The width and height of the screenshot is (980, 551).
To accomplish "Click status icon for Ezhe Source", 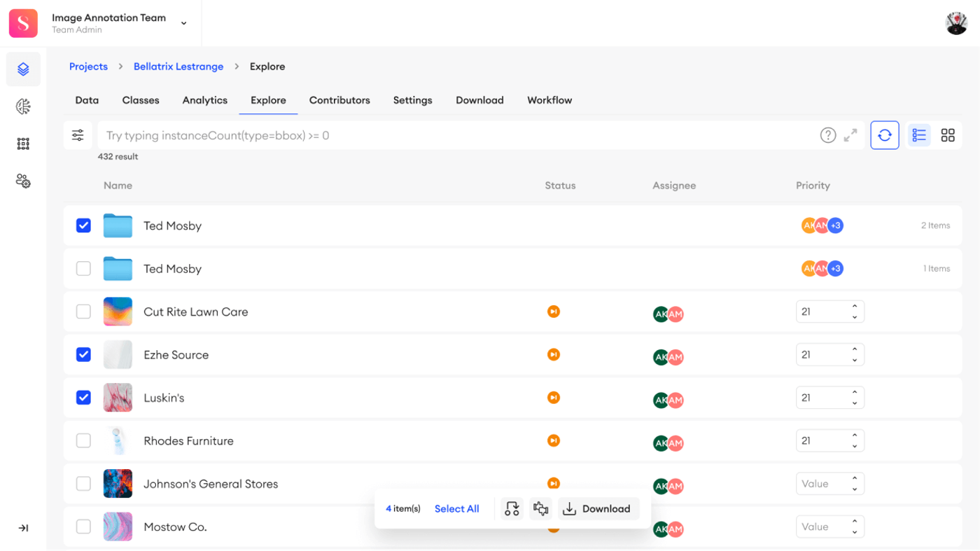I will 553,355.
